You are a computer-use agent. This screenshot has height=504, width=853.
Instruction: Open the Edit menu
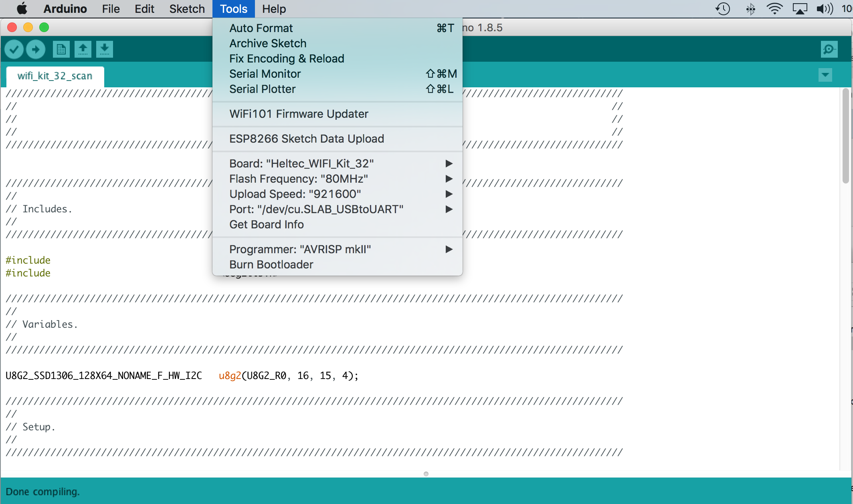click(144, 9)
